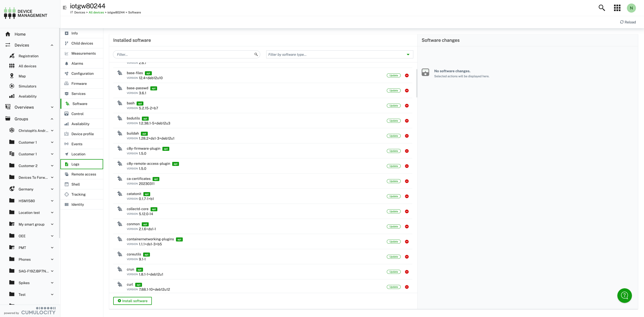The width and height of the screenshot is (644, 317).
Task: Collapse the navigator using the header menu icon
Action: coord(65,8)
